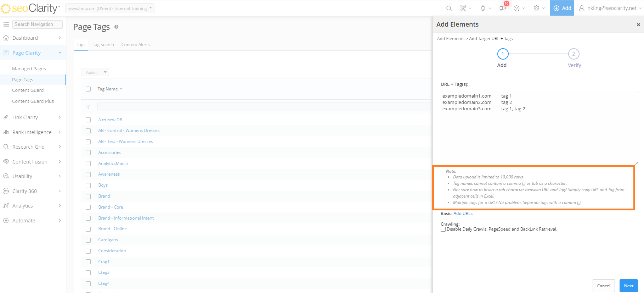The width and height of the screenshot is (644, 293).
Task: Select the Accessories tag checkbox
Action: (88, 153)
